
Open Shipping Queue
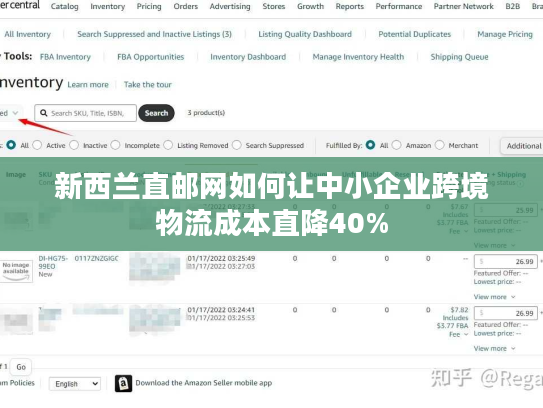coord(460,57)
